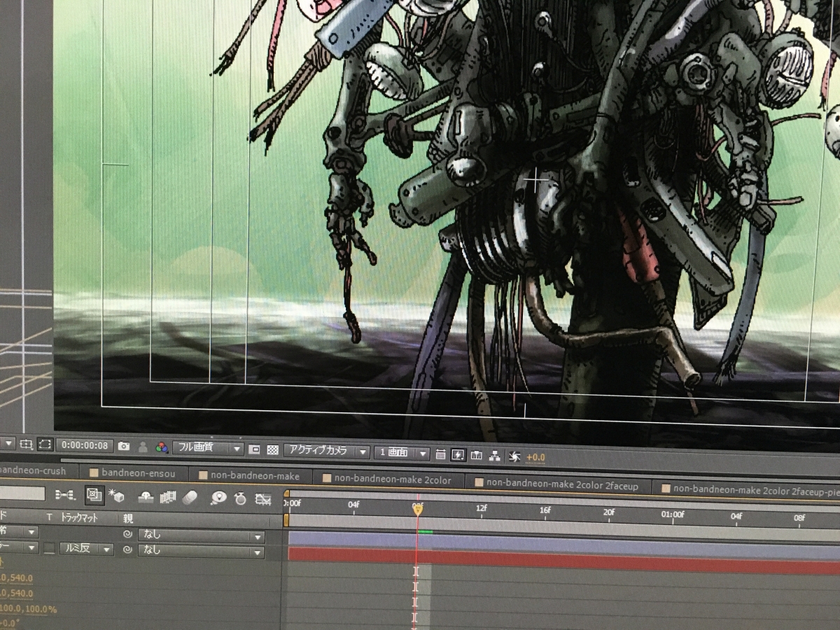Enable motion blur for layers switch
Image resolution: width=840 pixels, height=630 pixels.
coord(190,497)
